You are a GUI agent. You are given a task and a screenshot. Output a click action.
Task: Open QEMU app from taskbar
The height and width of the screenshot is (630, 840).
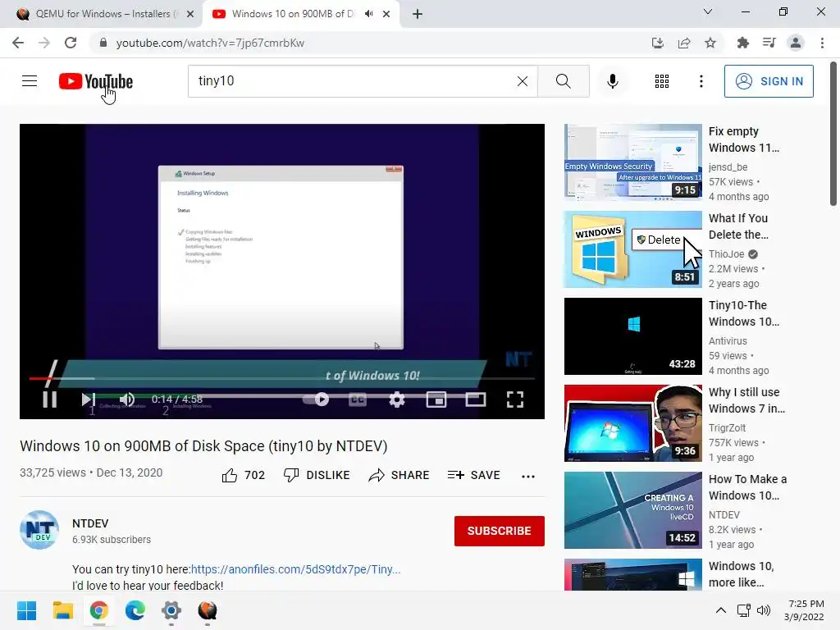coord(208,610)
